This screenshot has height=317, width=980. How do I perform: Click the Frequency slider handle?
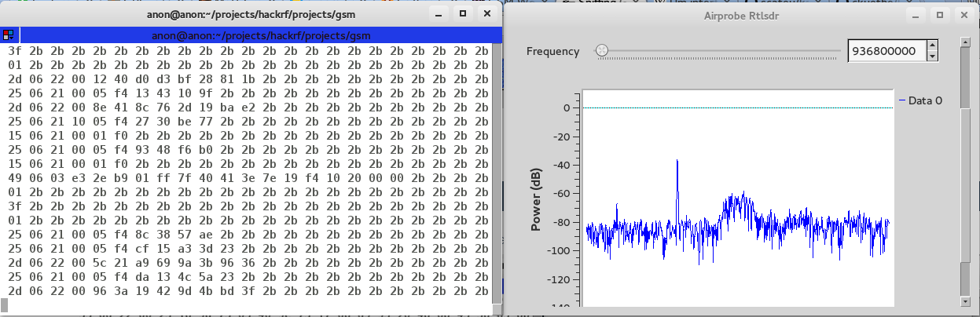point(601,50)
